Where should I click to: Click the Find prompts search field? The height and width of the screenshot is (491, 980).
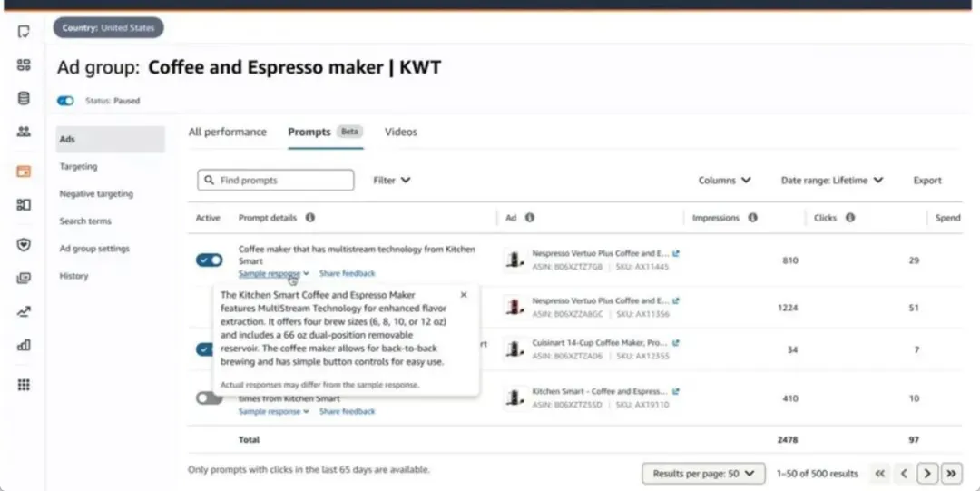pos(276,180)
